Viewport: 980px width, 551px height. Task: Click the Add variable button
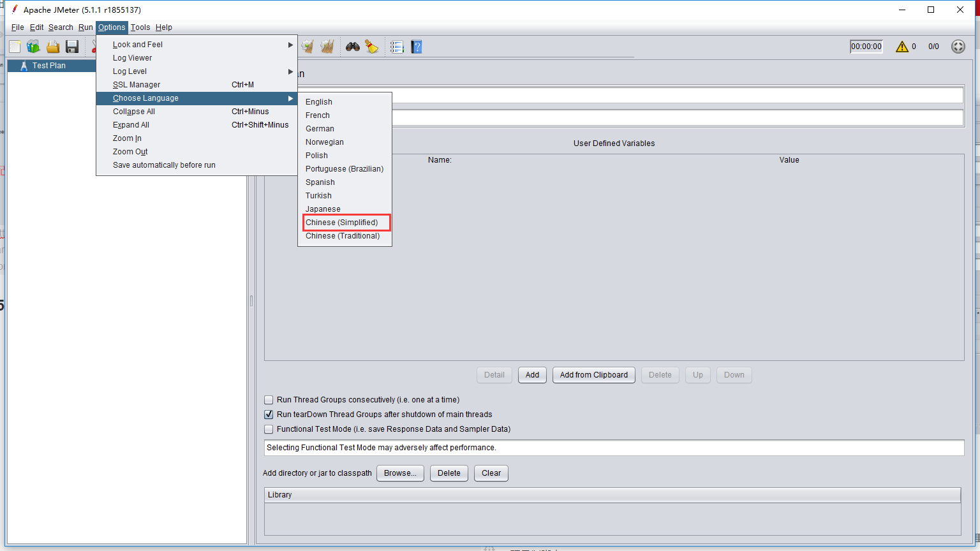pos(532,375)
